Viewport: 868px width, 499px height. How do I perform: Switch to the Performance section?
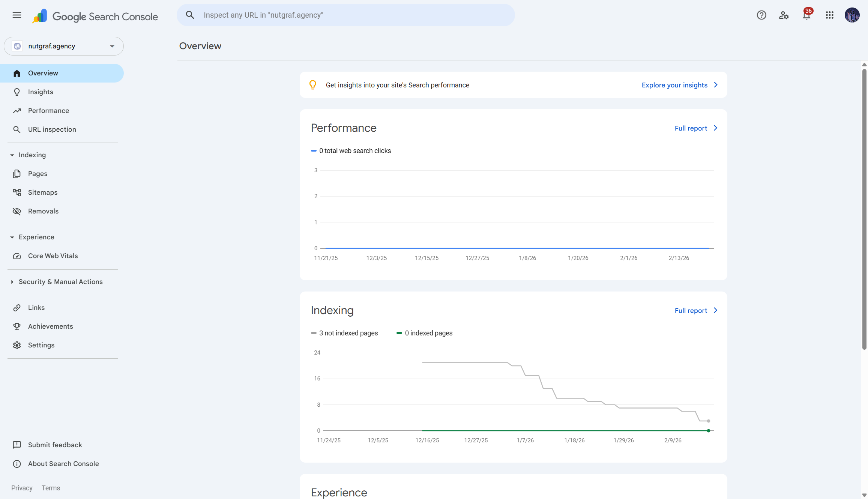(48, 110)
